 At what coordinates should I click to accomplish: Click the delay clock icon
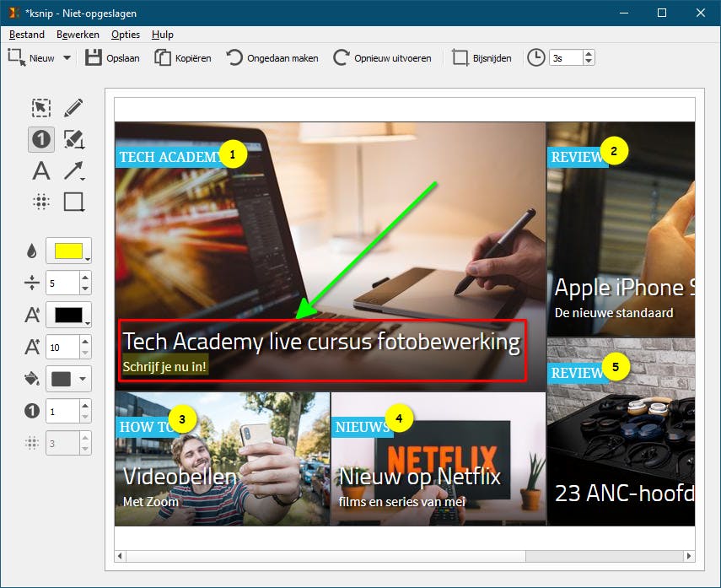(x=535, y=58)
